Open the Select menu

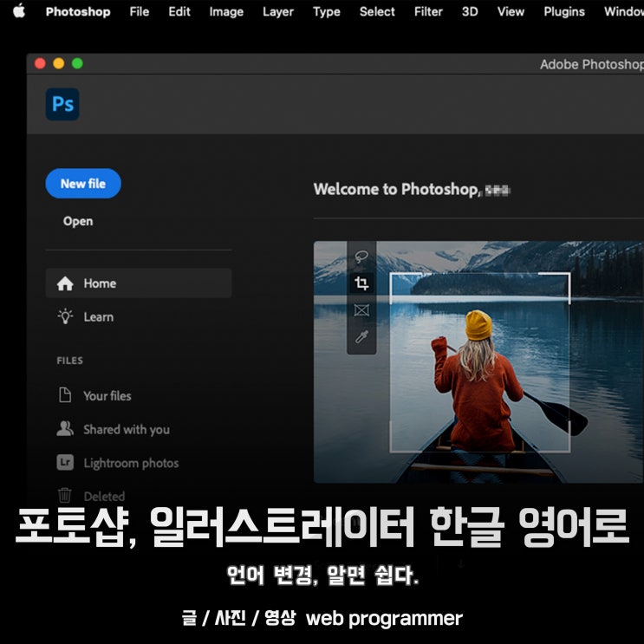coord(377,11)
